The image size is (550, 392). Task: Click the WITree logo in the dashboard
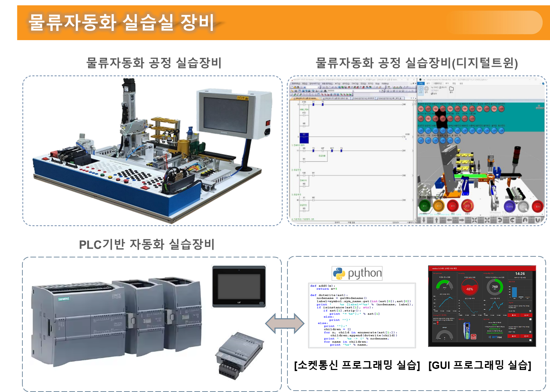(495, 337)
